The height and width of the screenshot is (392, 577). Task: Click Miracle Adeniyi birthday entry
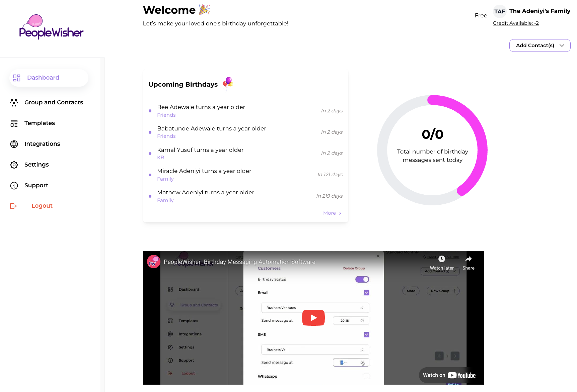click(246, 175)
